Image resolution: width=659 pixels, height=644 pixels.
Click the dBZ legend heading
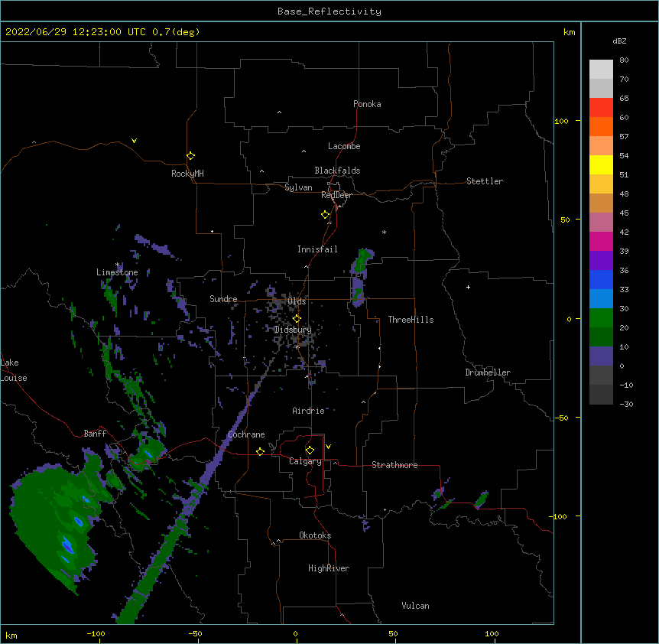tap(619, 41)
